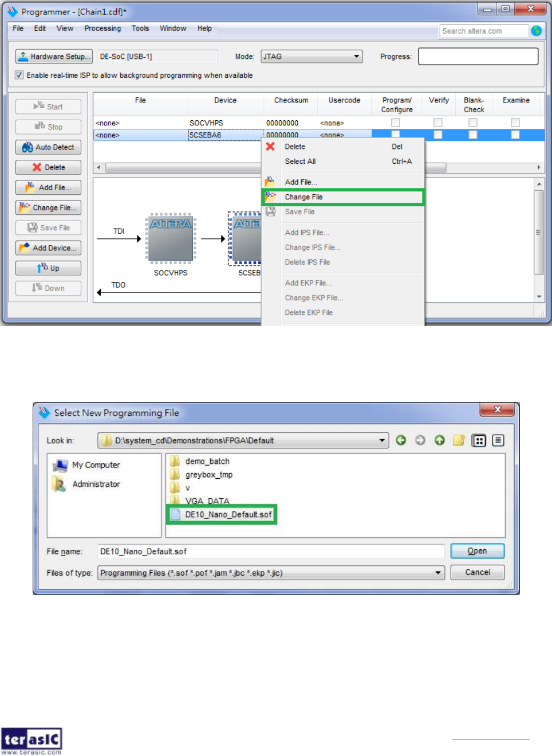
Task: Select DE10_Nano_Default.sof file
Action: 222,514
